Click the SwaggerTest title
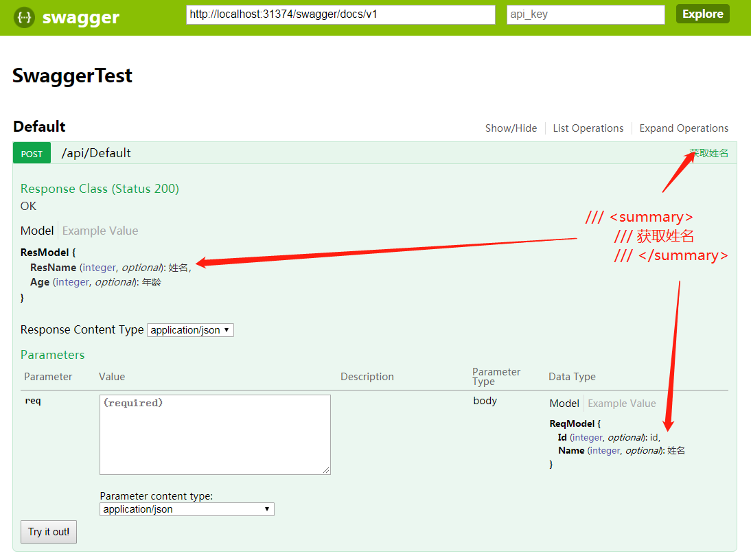 pos(72,75)
